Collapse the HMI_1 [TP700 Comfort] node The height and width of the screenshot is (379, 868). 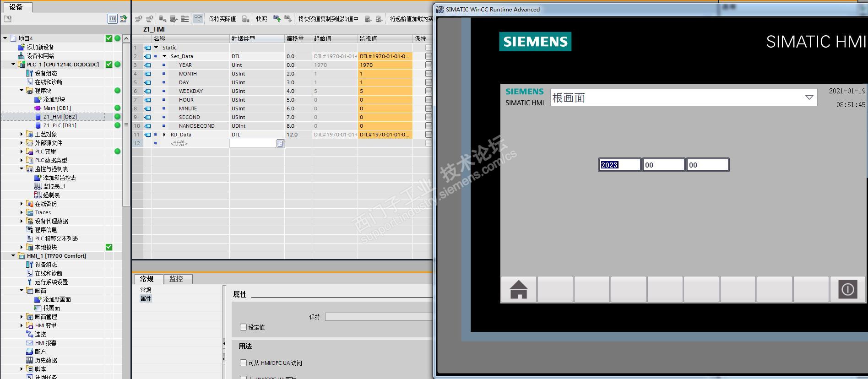click(x=13, y=256)
